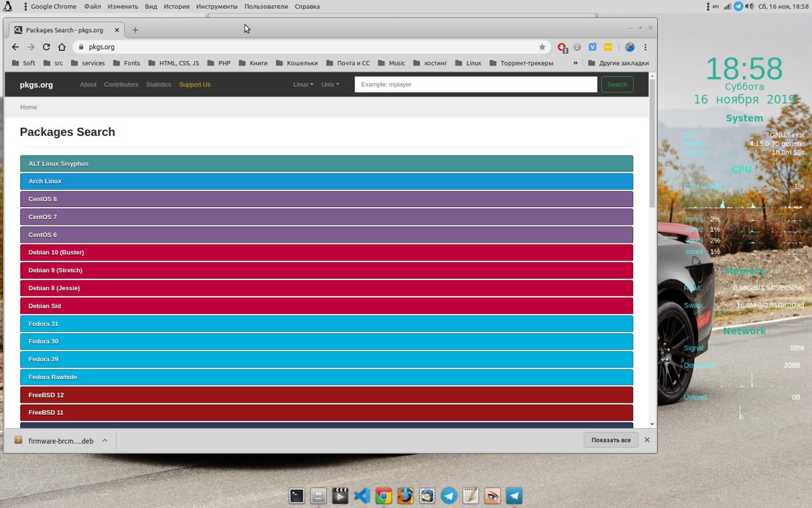This screenshot has height=508, width=812.
Task: Open the Изменить menu
Action: pyautogui.click(x=123, y=6)
